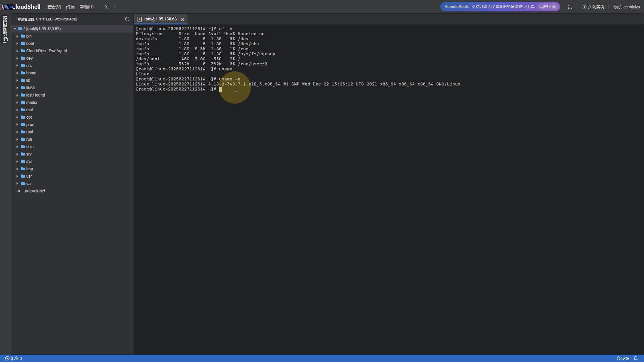Open the 帮助(H) help menu
Viewport: 644px width, 362px height.
[x=87, y=7]
